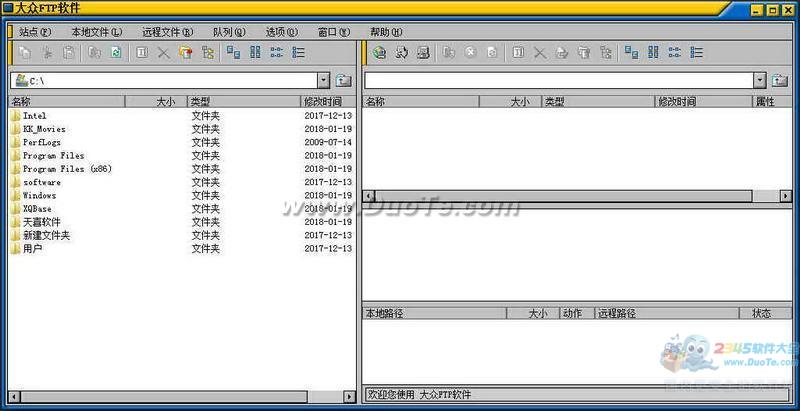Click the remote Connect globe icon
The height and width of the screenshot is (411, 800).
[x=379, y=53]
